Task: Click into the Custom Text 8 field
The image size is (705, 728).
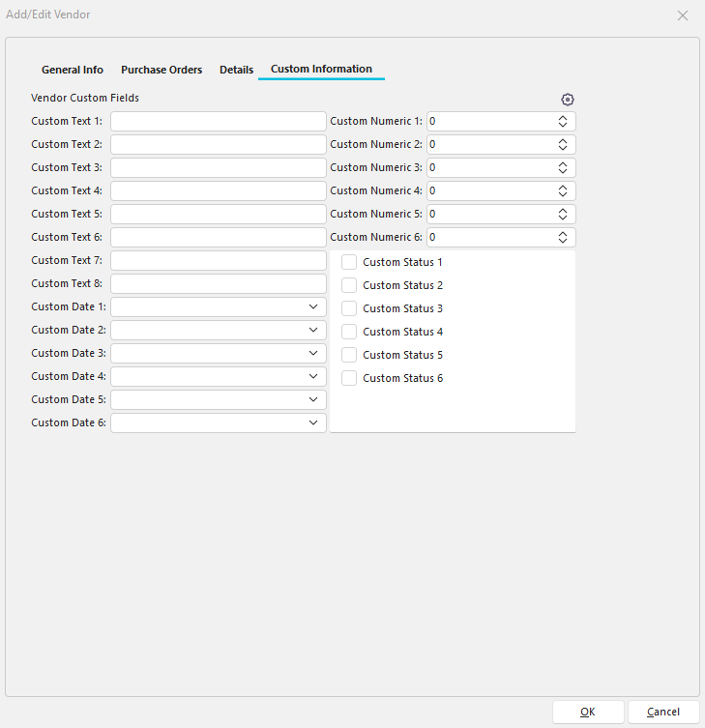Action: click(218, 284)
